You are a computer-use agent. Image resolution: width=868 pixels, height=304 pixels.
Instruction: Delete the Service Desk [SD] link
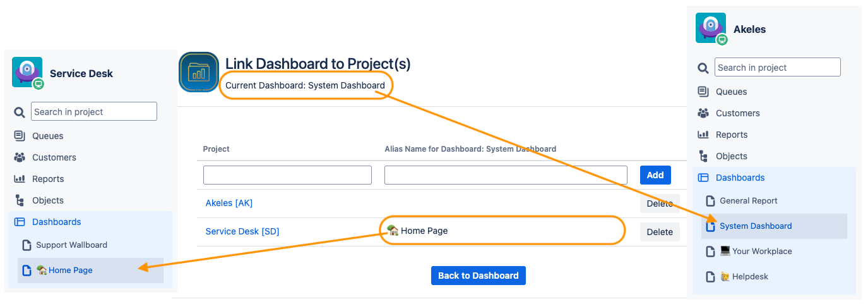pyautogui.click(x=660, y=232)
